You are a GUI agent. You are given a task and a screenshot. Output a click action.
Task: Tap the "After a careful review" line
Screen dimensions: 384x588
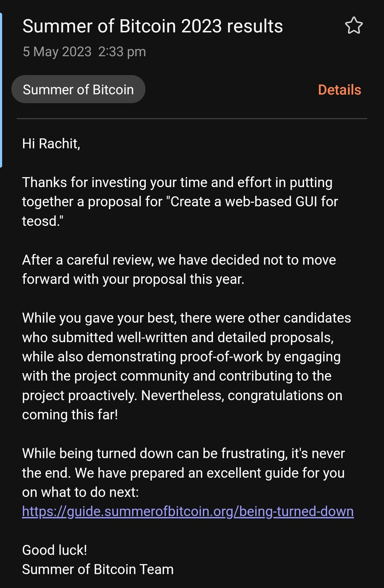point(179,260)
